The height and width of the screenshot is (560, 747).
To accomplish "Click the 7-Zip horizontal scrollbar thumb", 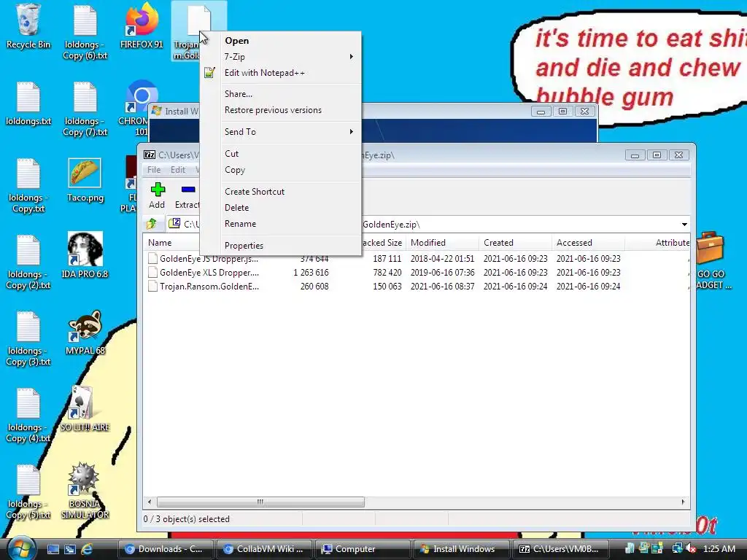I will click(x=260, y=502).
